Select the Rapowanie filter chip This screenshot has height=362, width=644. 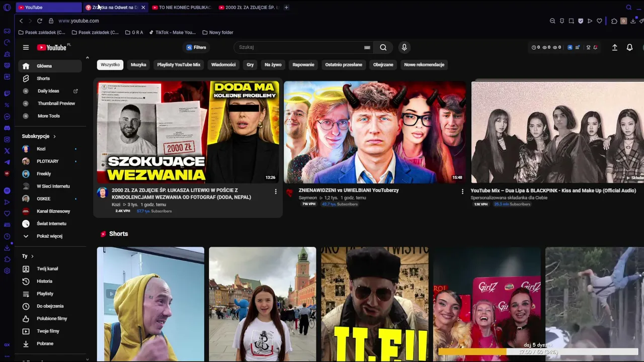point(303,65)
